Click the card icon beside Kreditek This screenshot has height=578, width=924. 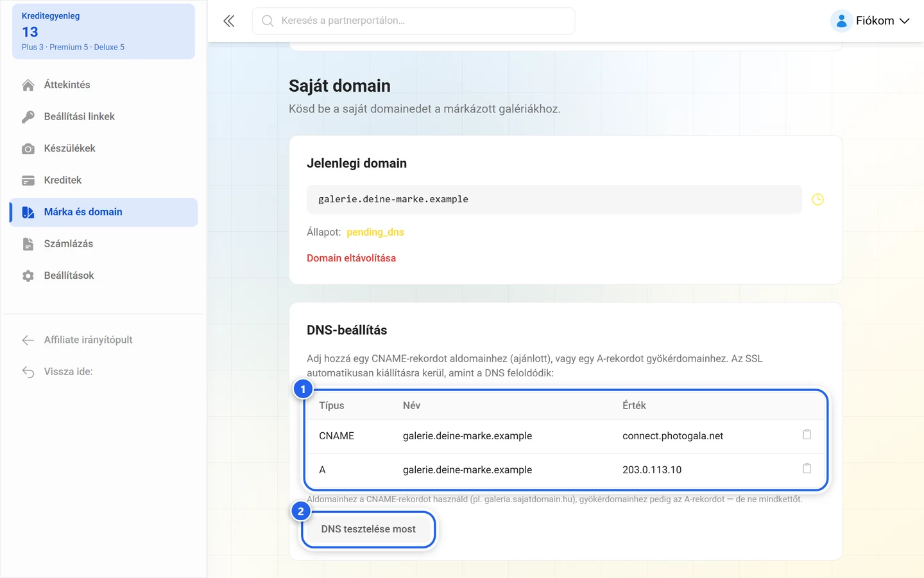pos(28,180)
